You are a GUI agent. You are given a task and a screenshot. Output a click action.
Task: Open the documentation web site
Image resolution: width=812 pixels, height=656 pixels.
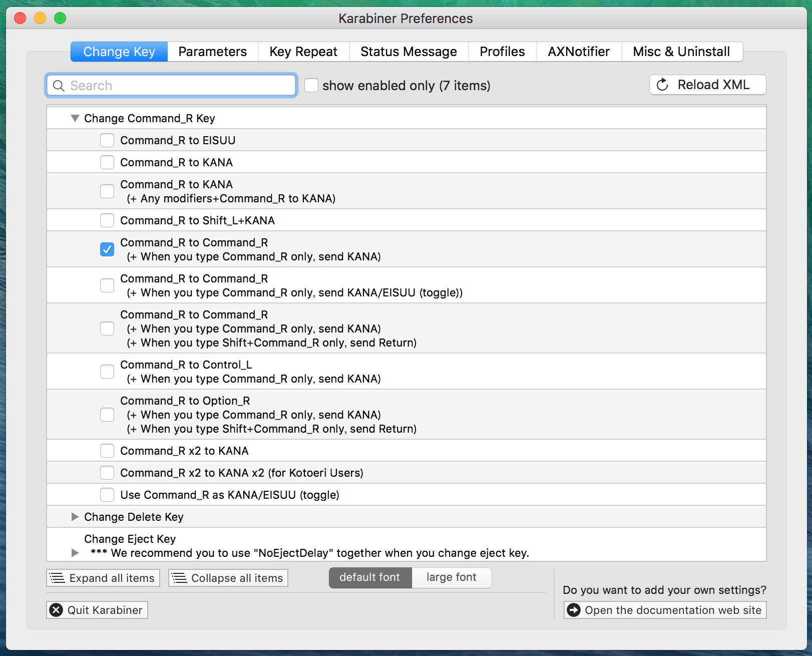tap(665, 610)
